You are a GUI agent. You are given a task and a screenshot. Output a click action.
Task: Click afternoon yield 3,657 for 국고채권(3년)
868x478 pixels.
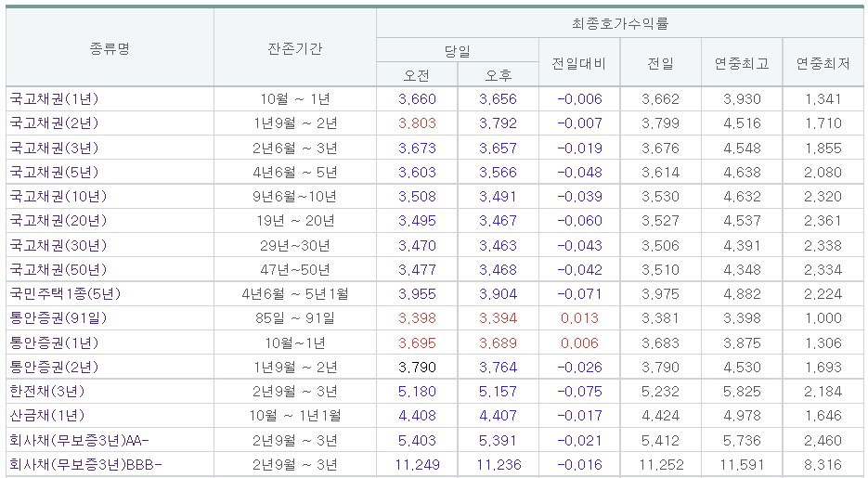[499, 148]
